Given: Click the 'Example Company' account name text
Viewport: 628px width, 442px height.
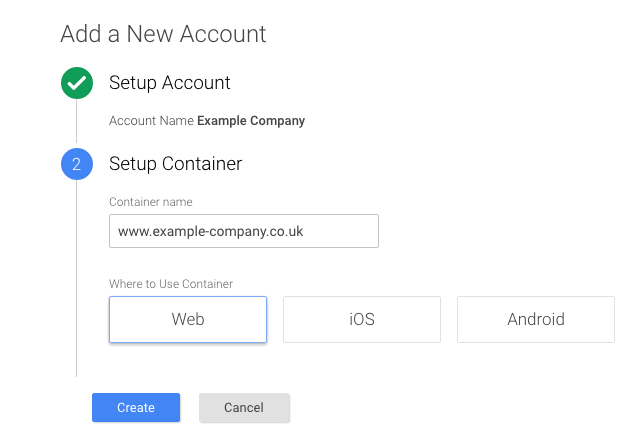Looking at the screenshot, I should (251, 121).
